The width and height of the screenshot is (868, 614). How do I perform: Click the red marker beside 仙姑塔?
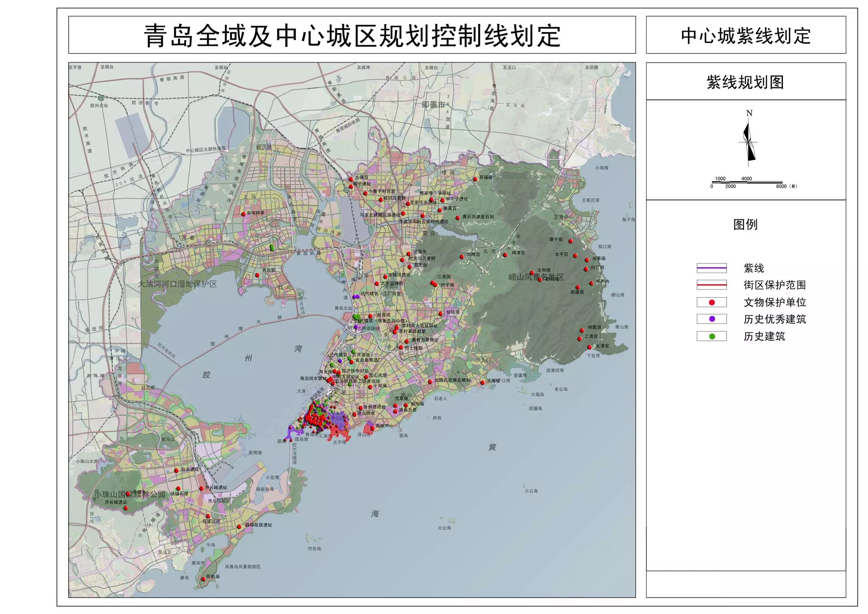click(441, 314)
